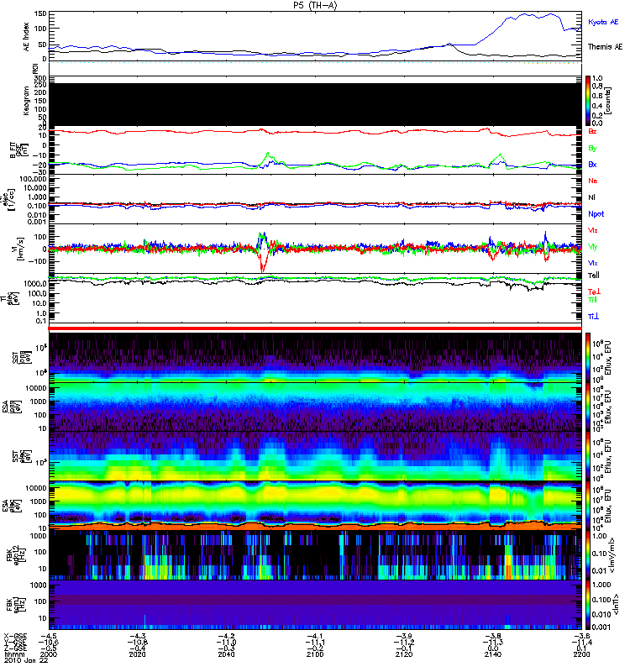Click the plot title "PS (TH-A)"
630x672 pixels.
(315, 5)
